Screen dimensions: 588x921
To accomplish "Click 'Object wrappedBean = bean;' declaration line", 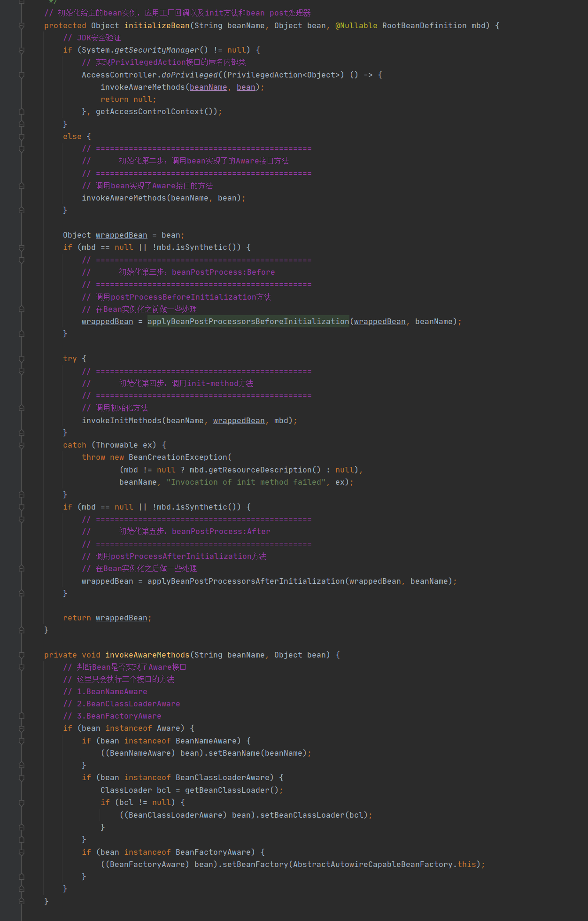I will (124, 235).
